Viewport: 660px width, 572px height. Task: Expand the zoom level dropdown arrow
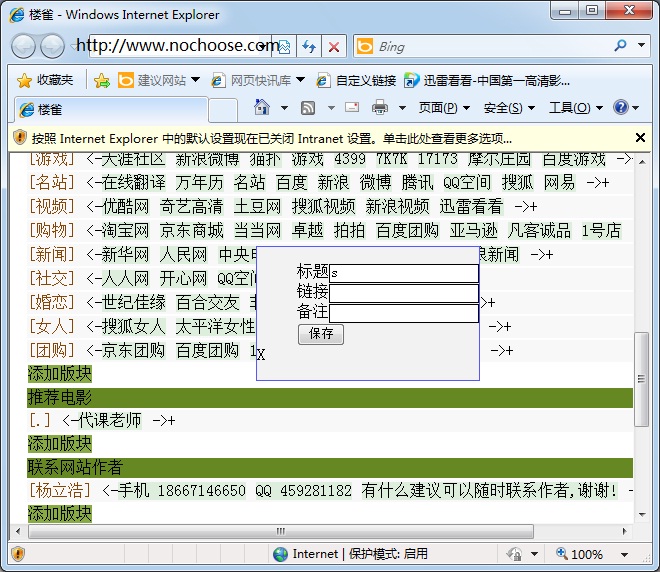click(x=625, y=554)
